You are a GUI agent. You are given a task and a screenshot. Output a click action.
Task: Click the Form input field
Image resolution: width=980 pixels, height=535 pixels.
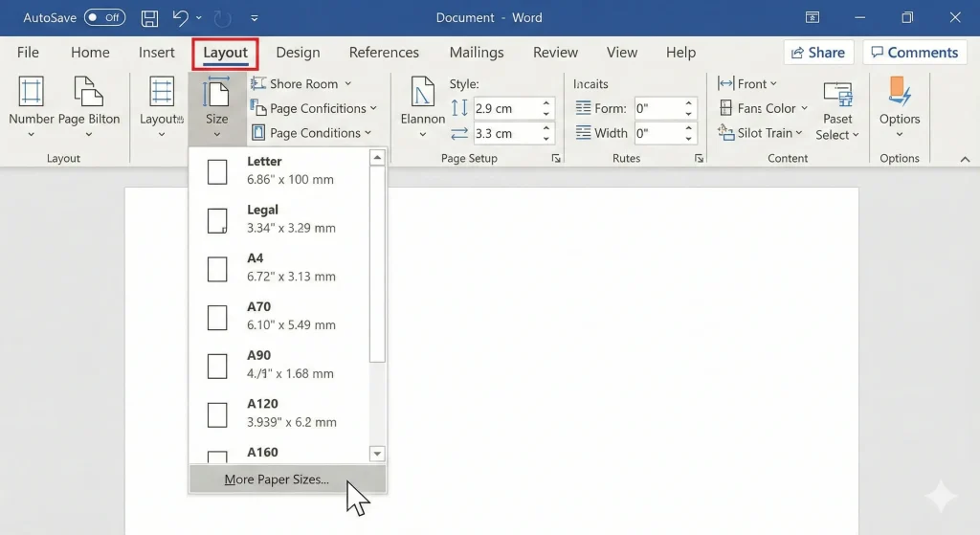[657, 109]
